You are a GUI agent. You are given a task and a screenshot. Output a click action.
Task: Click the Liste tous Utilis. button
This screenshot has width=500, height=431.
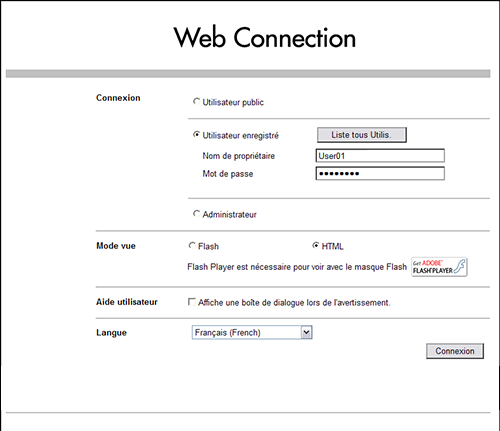pyautogui.click(x=362, y=135)
